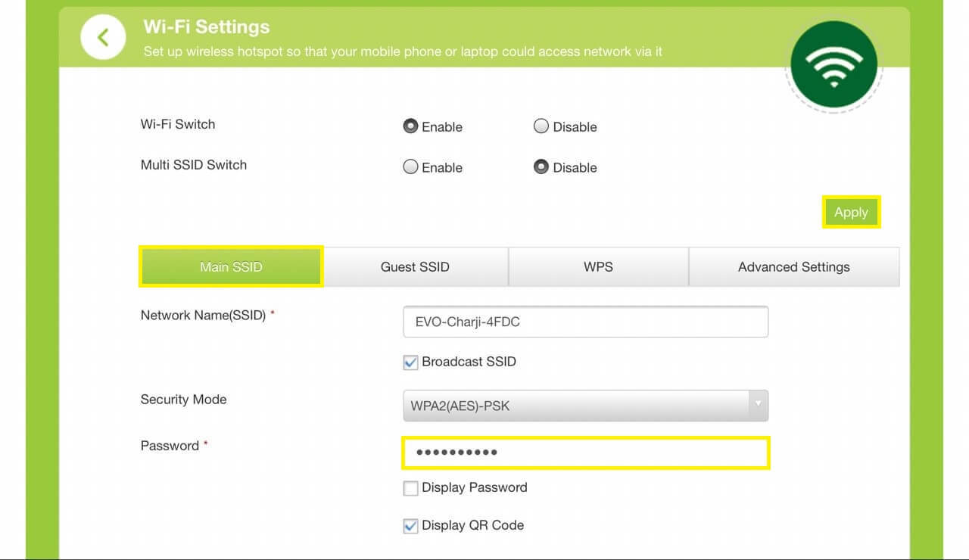Uncheck the Broadcast SSID option
Screen dimensions: 969x560
[410, 362]
